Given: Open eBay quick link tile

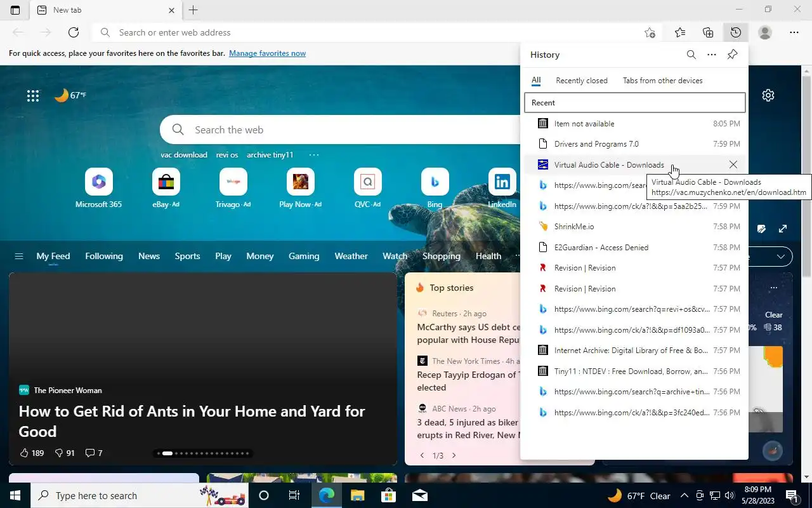Looking at the screenshot, I should coord(166,188).
